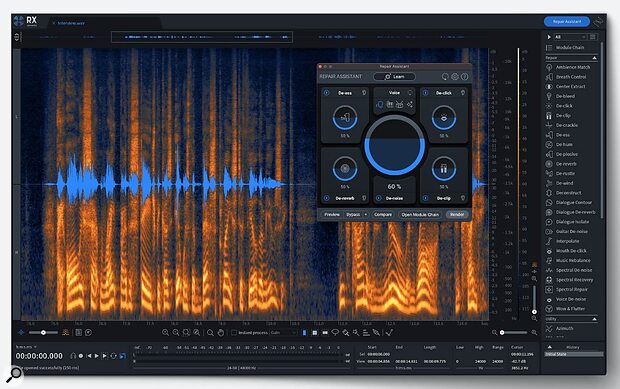The height and width of the screenshot is (389, 620).
Task: Open Repair Assistant settings gear
Action: click(455, 77)
